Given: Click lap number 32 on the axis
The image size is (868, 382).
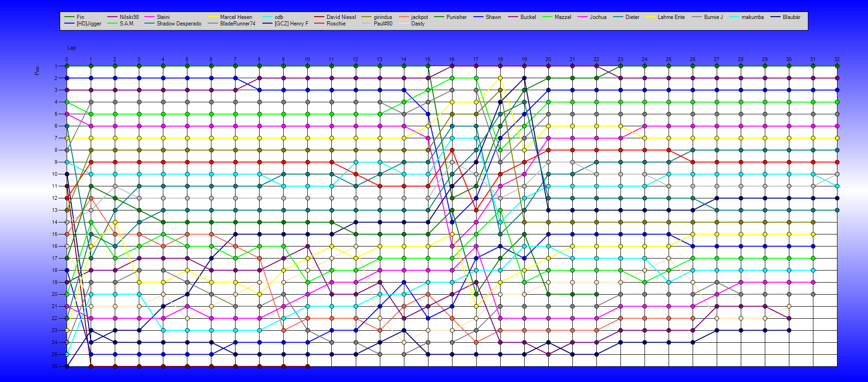Looking at the screenshot, I should (837, 59).
